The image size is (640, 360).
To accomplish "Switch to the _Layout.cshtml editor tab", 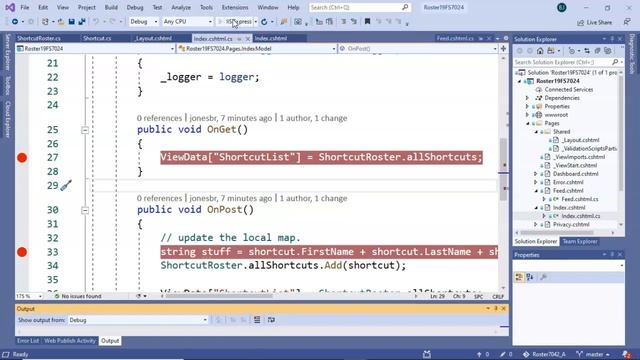I will 153,38.
